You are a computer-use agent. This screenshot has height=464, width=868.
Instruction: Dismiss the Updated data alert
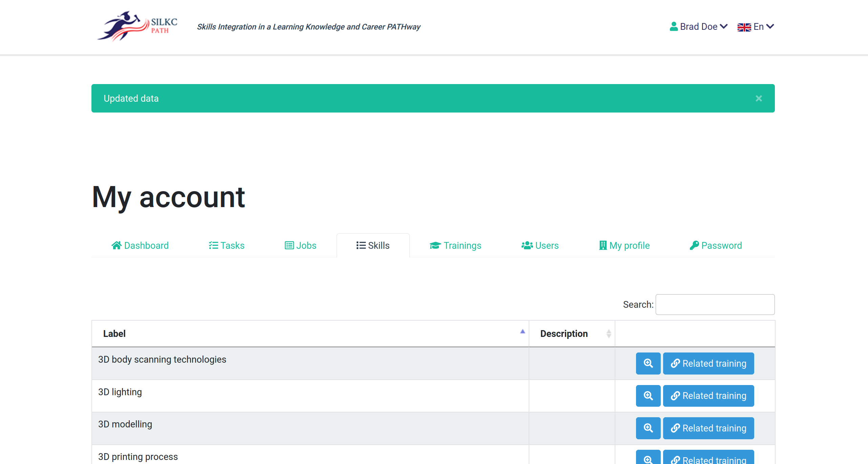coord(759,98)
